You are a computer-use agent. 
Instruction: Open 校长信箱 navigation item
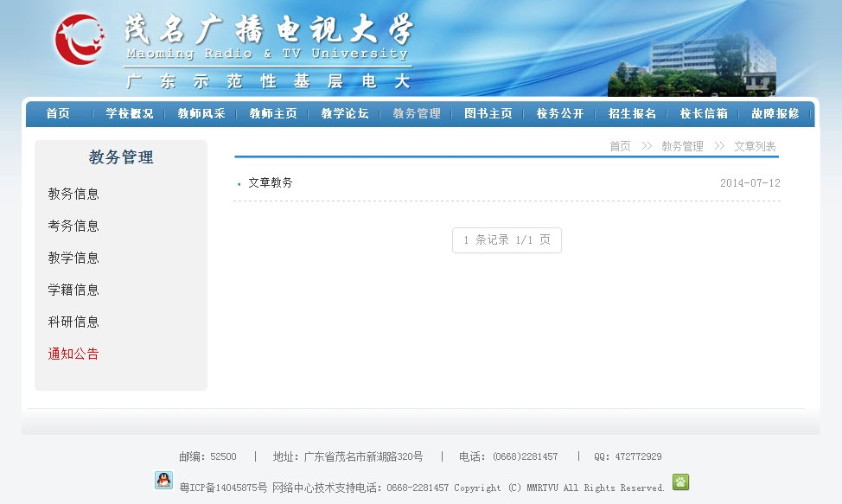(704, 113)
